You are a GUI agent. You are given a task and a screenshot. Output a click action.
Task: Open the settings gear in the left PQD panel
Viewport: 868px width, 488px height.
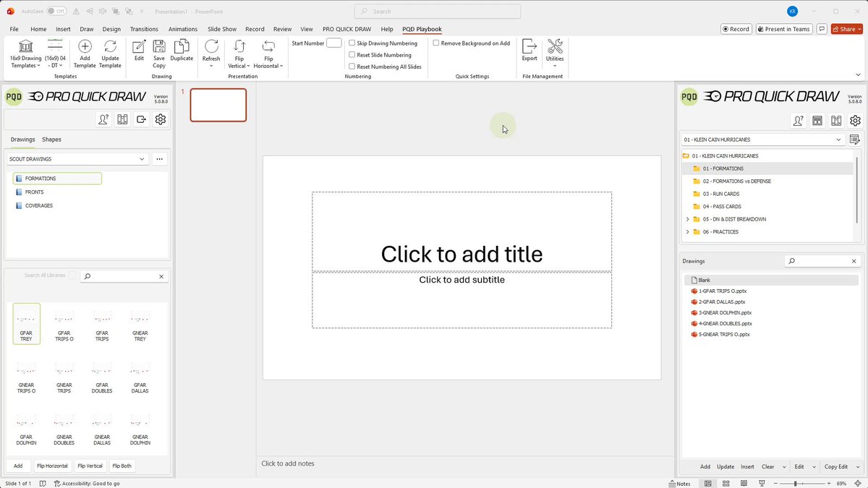[161, 119]
